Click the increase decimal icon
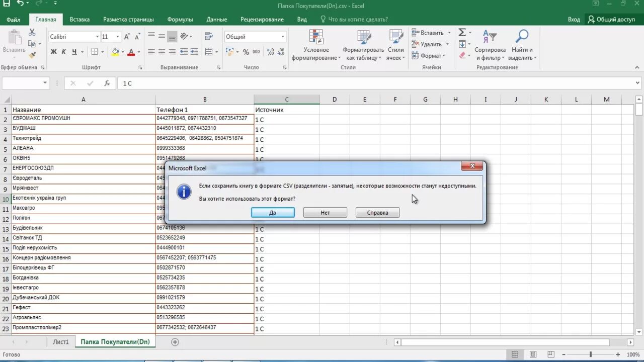Image resolution: width=644 pixels, height=362 pixels. point(270,52)
